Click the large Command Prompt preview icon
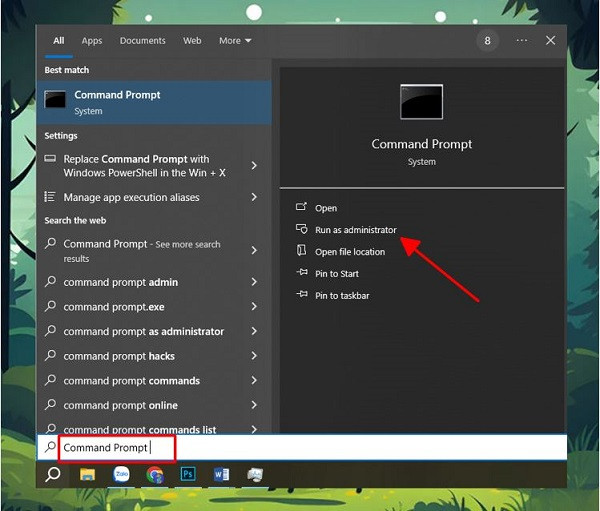The height and width of the screenshot is (511, 600). pos(421,102)
